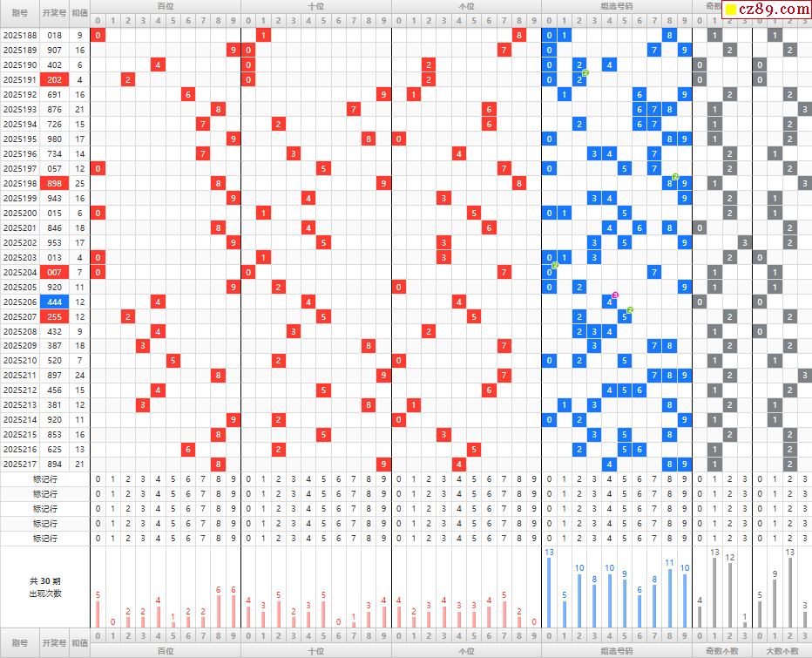Select the period number 2025204
The height and width of the screenshot is (658, 812).
tap(20, 273)
